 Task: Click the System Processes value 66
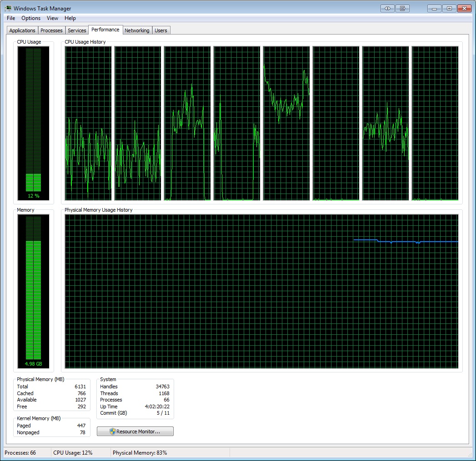167,400
